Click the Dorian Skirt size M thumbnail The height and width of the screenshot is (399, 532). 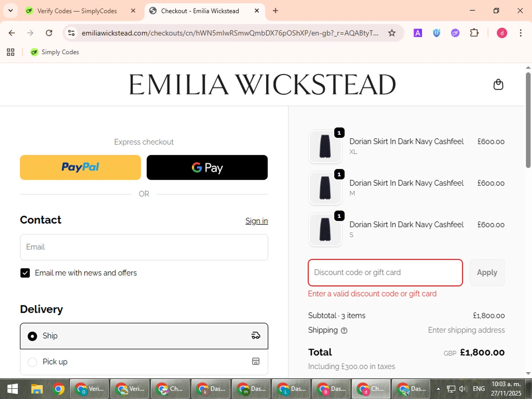click(325, 188)
